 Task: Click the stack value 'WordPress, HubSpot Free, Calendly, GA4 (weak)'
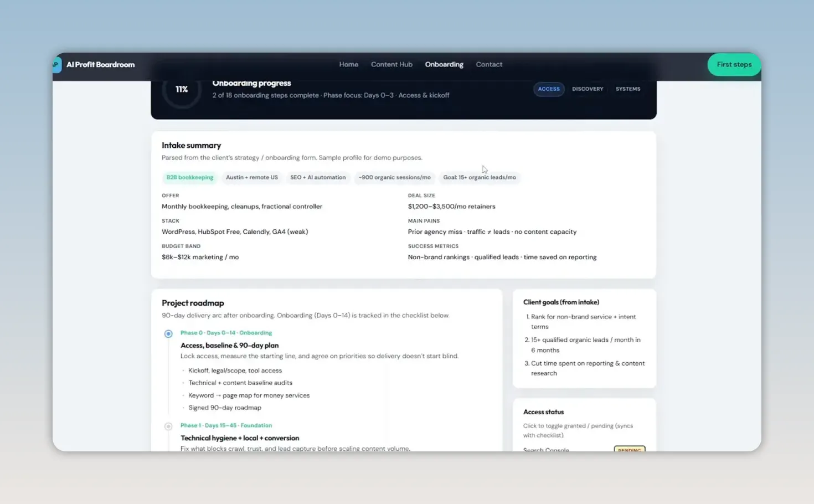[235, 232]
